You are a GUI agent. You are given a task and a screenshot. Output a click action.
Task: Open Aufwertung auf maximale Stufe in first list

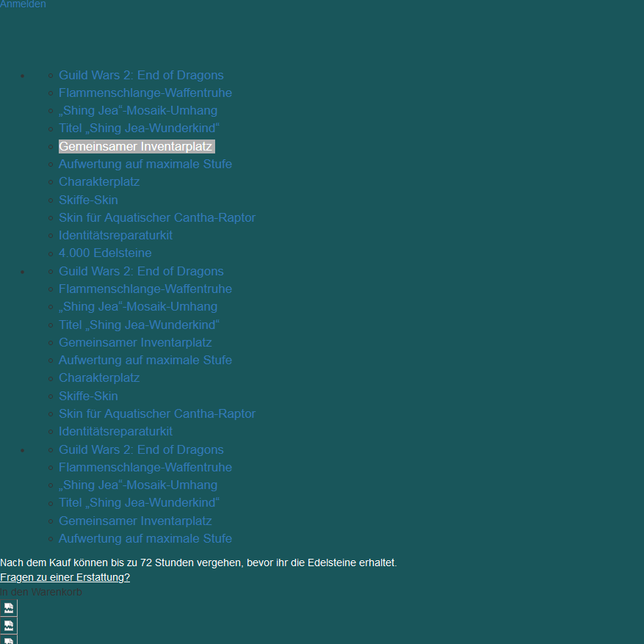pos(145,164)
